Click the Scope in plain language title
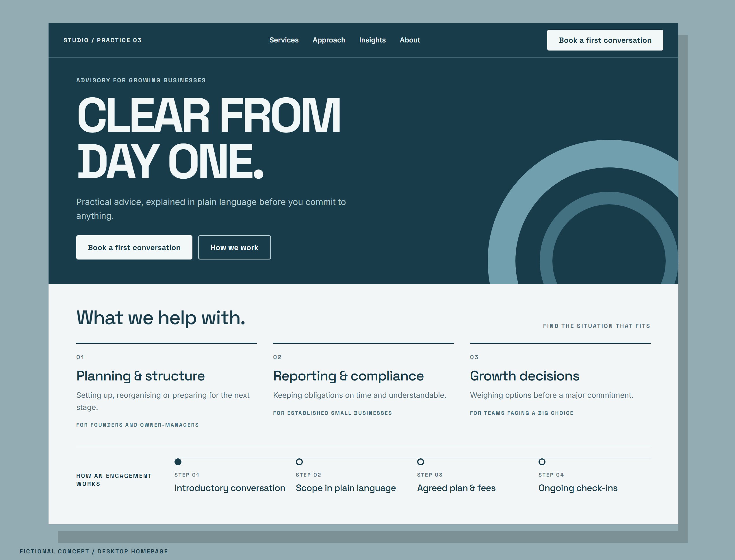This screenshot has width=735, height=560. [x=346, y=488]
